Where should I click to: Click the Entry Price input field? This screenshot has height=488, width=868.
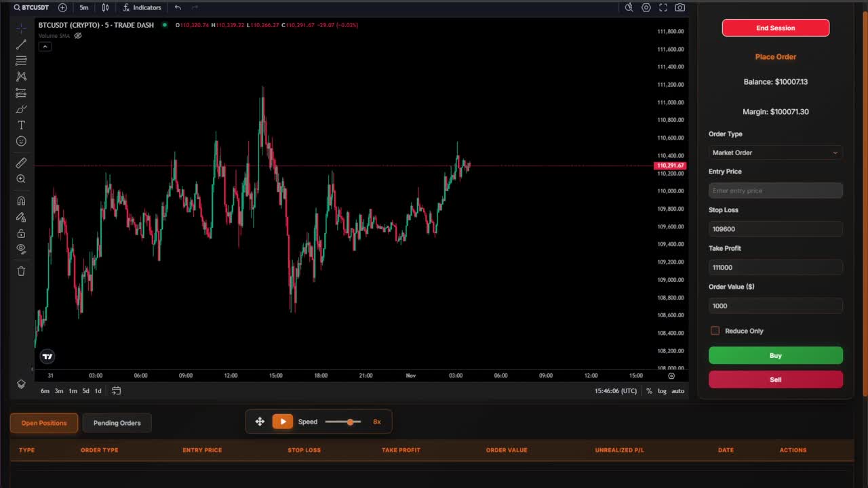point(776,190)
